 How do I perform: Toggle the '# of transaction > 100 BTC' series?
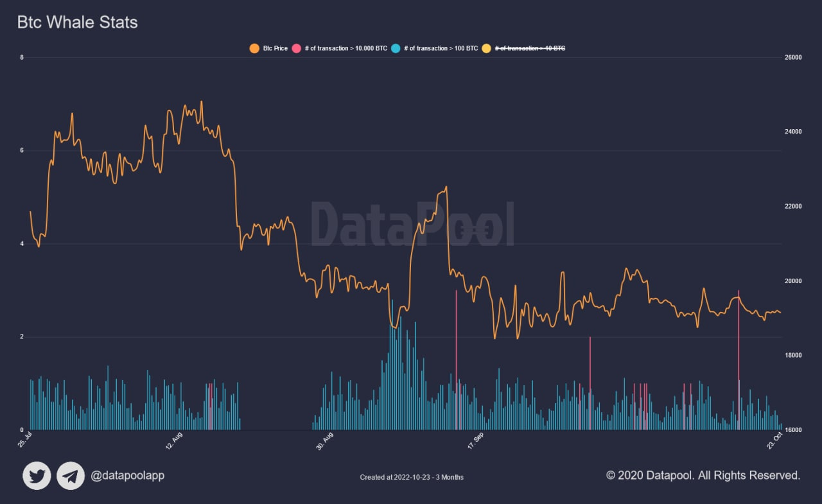[x=441, y=48]
